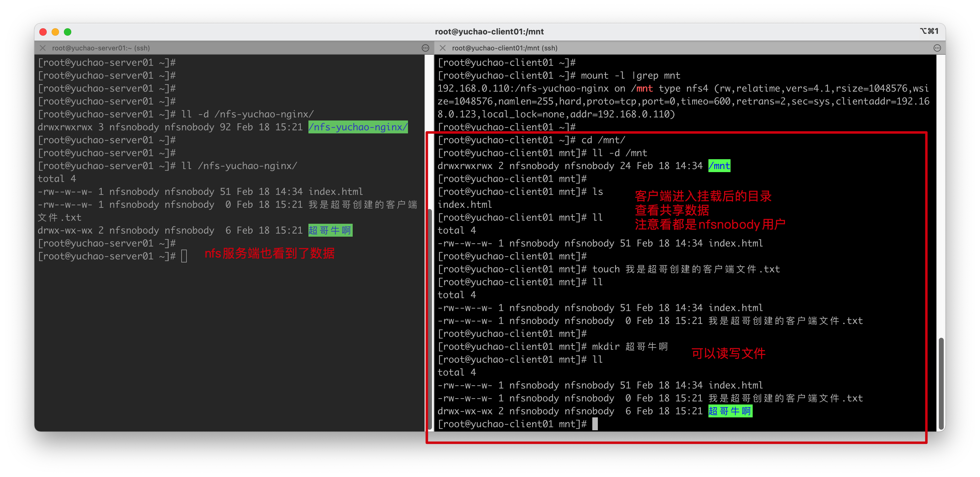Click the ⌥⌘1 window shortcut indicator
980x477 pixels.
(x=929, y=31)
